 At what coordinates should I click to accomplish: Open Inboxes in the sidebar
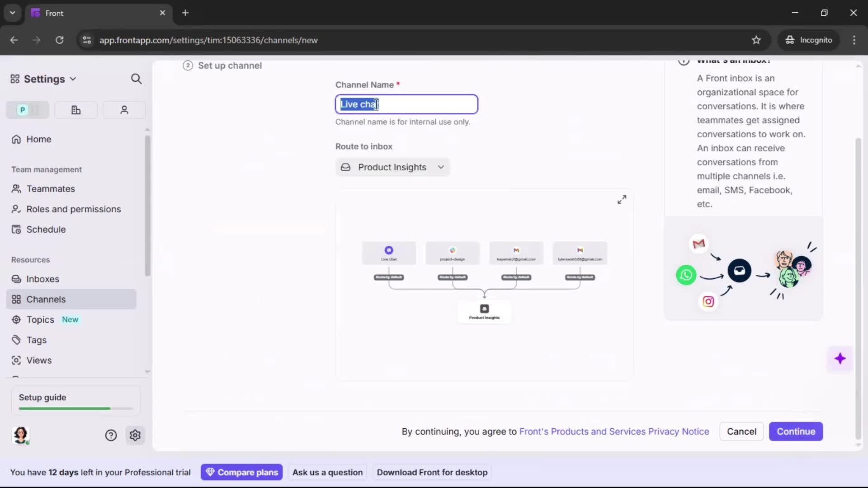[x=42, y=279]
